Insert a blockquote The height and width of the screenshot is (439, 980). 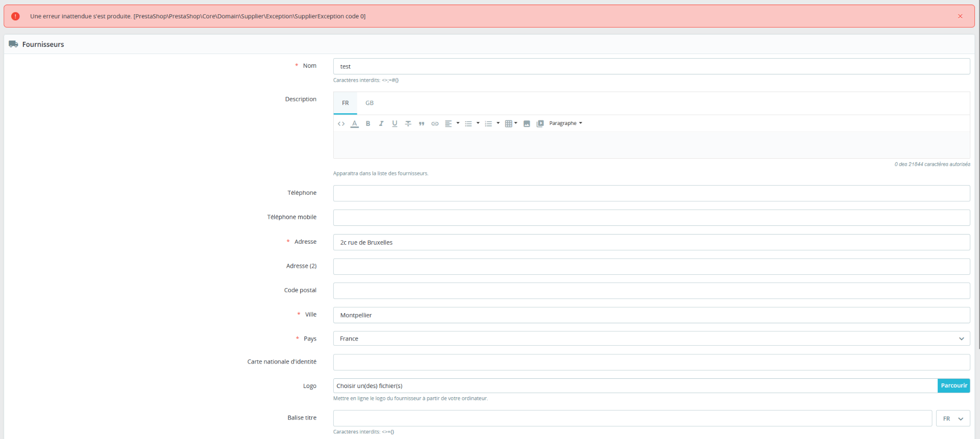pos(422,123)
